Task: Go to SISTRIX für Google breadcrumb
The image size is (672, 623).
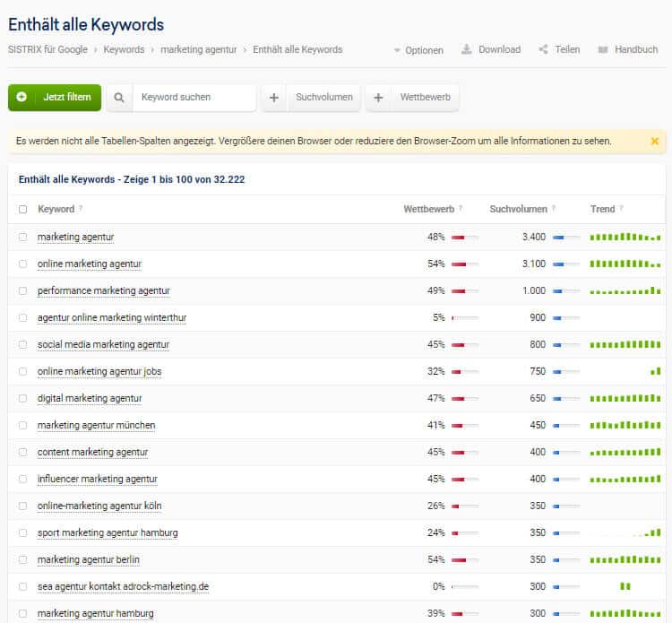Action: pos(47,49)
